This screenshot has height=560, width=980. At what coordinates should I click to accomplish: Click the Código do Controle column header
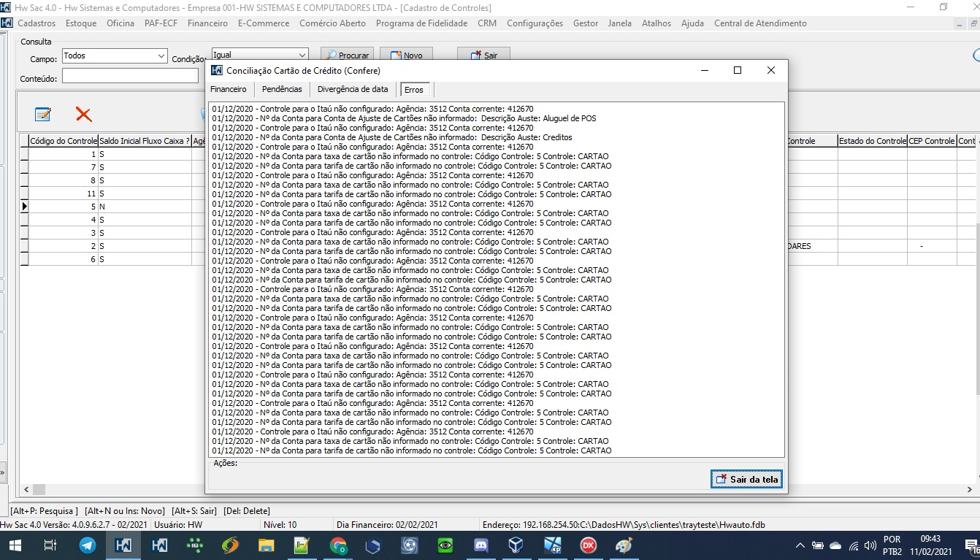coord(63,141)
